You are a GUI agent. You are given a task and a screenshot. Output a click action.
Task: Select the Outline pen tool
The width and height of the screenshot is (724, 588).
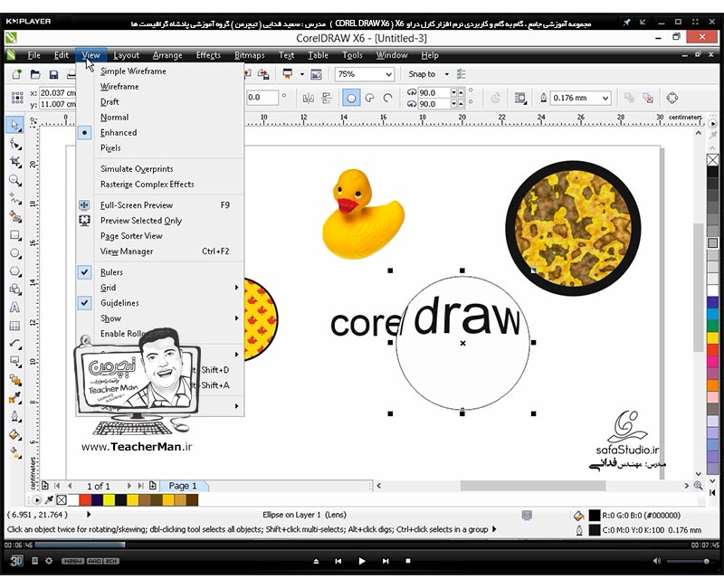pos(15,416)
